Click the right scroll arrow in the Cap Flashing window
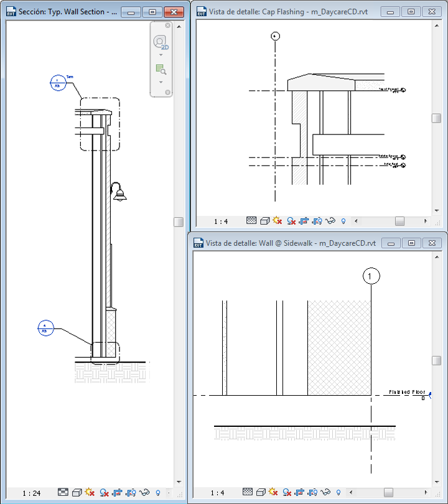This screenshot has height=504, width=448. pyautogui.click(x=426, y=221)
